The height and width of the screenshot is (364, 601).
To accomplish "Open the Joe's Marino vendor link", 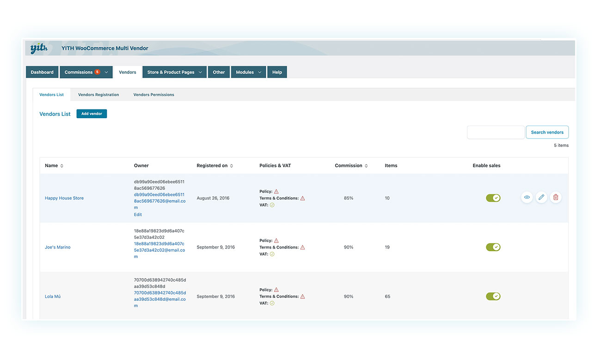I will [57, 247].
